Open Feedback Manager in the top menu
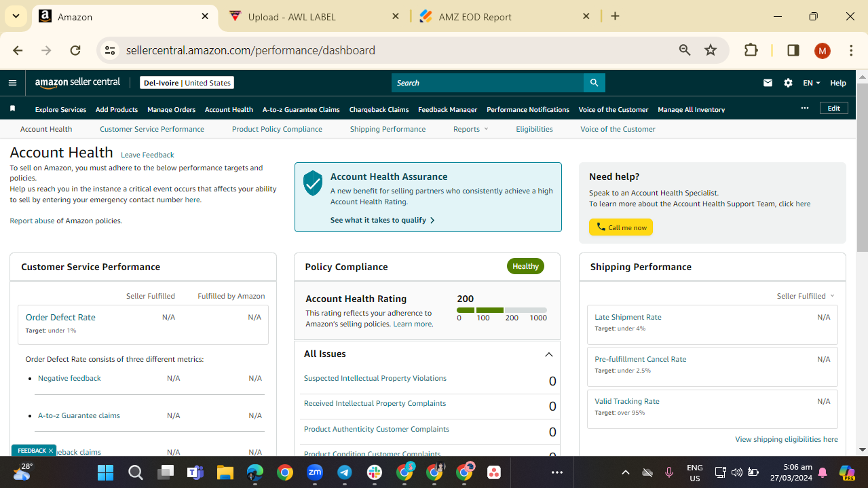Image resolution: width=868 pixels, height=488 pixels. 447,109
